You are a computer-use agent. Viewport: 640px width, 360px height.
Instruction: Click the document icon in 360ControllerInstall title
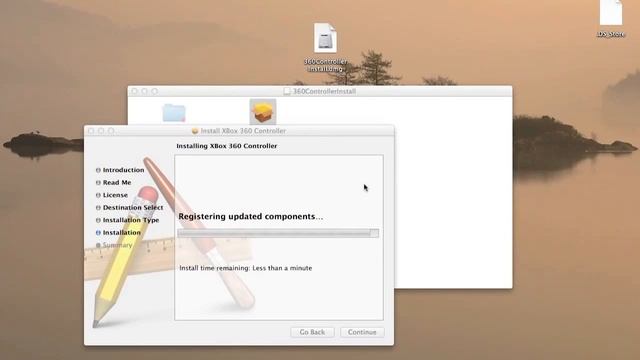click(287, 91)
